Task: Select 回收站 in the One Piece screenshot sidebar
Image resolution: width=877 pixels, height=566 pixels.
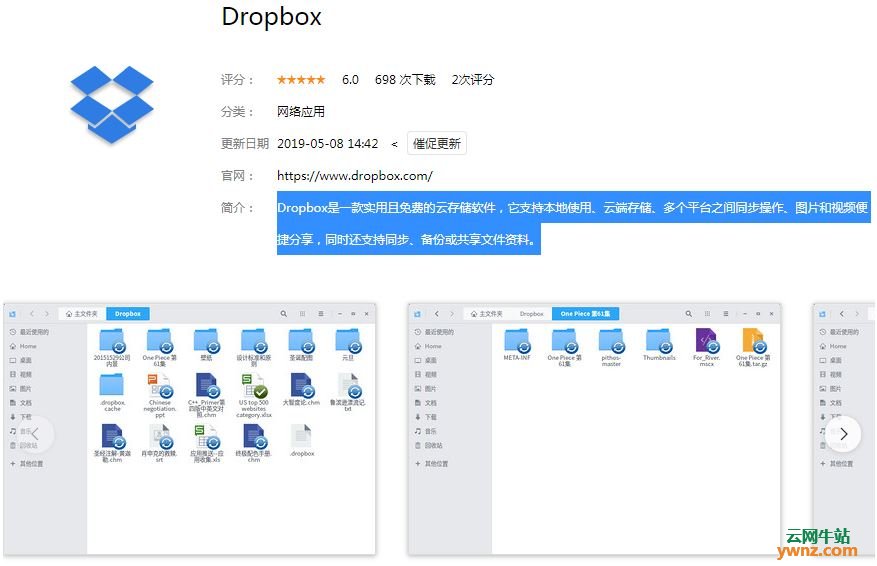Action: 428,445
